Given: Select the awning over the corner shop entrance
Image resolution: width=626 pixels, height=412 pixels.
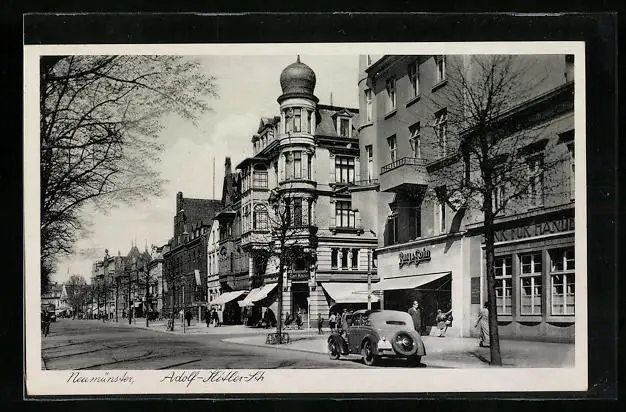Looking at the screenshot, I should click(412, 282).
